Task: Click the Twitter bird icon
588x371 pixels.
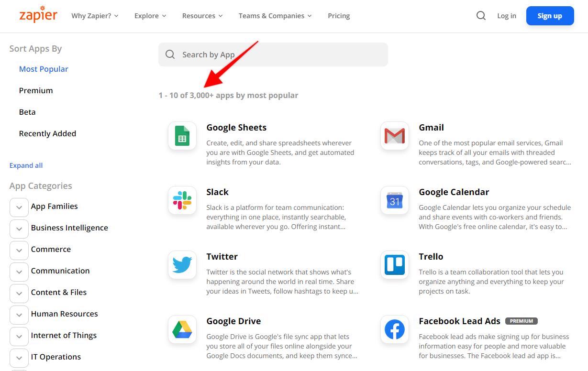Action: click(x=182, y=265)
